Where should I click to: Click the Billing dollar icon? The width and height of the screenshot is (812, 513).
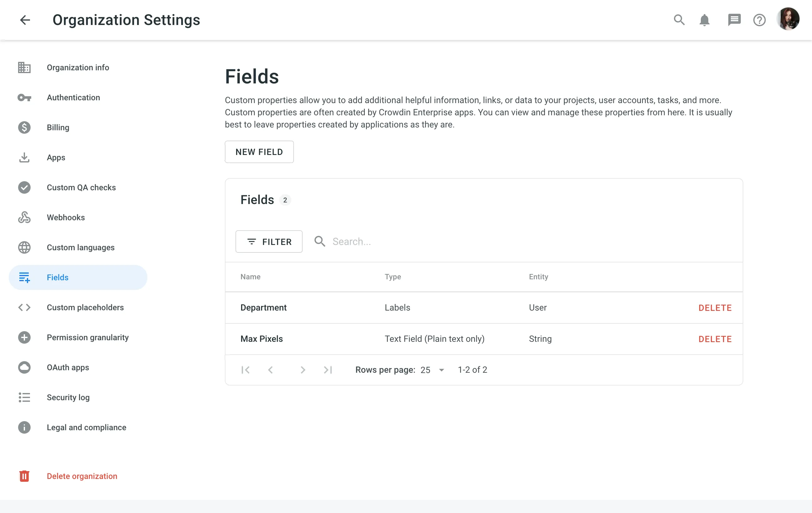pos(24,127)
